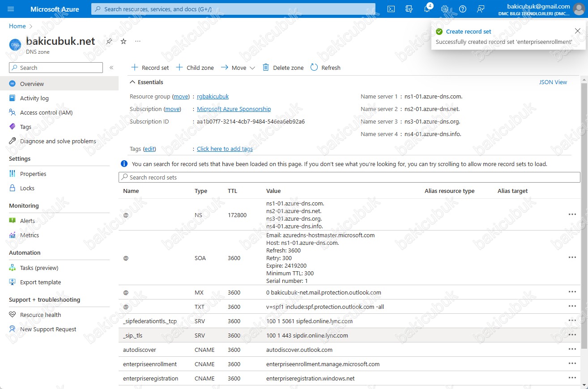Go to the Home breadcrumb

coord(17,26)
